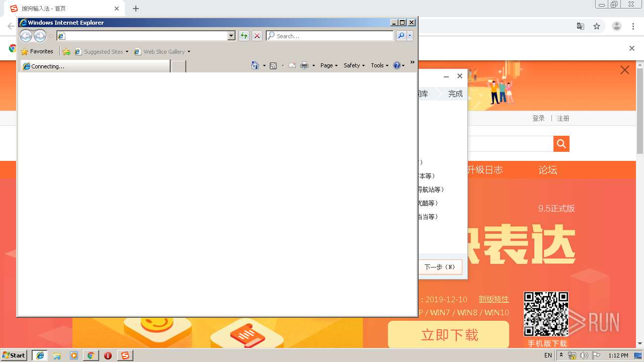Click the Opera taskbar icon
Image resolution: width=644 pixels, height=362 pixels.
click(x=108, y=355)
